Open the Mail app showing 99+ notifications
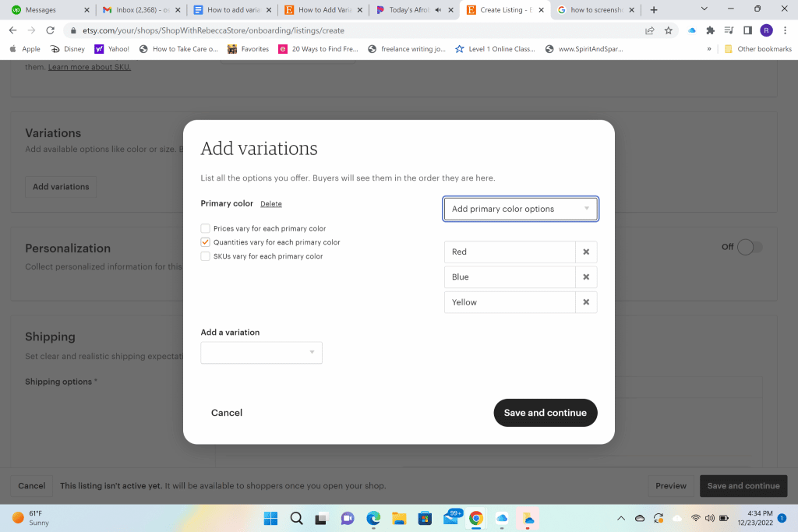The height and width of the screenshot is (532, 798). click(x=452, y=518)
